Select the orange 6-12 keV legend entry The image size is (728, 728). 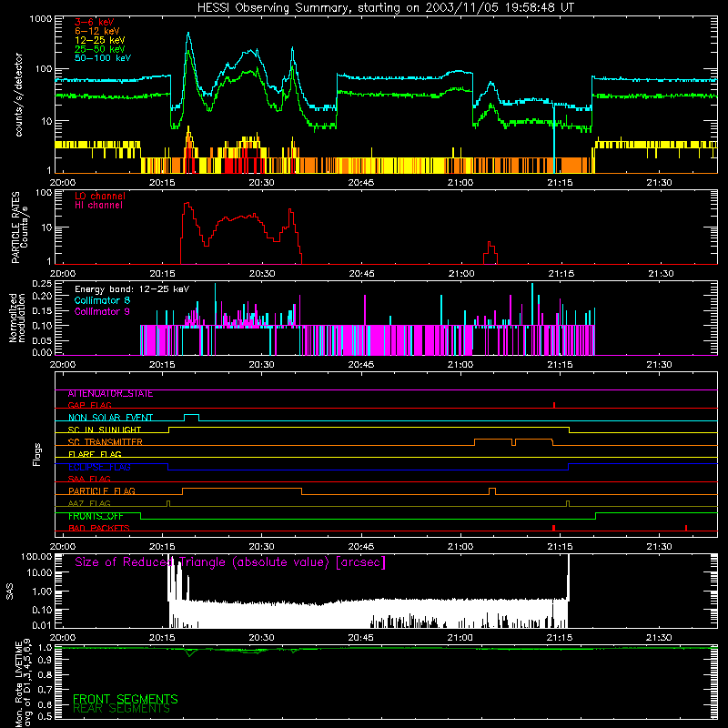(x=97, y=31)
